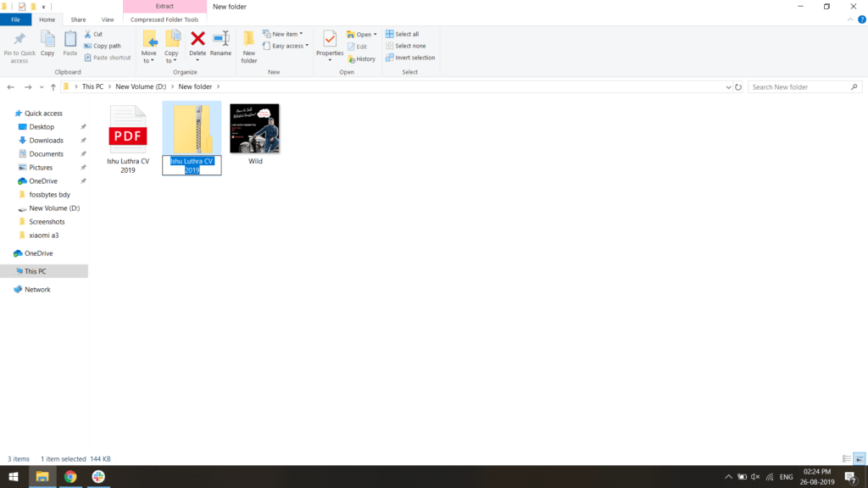This screenshot has height=488, width=868.
Task: Toggle volume from system tray speaker icon
Action: tap(755, 477)
